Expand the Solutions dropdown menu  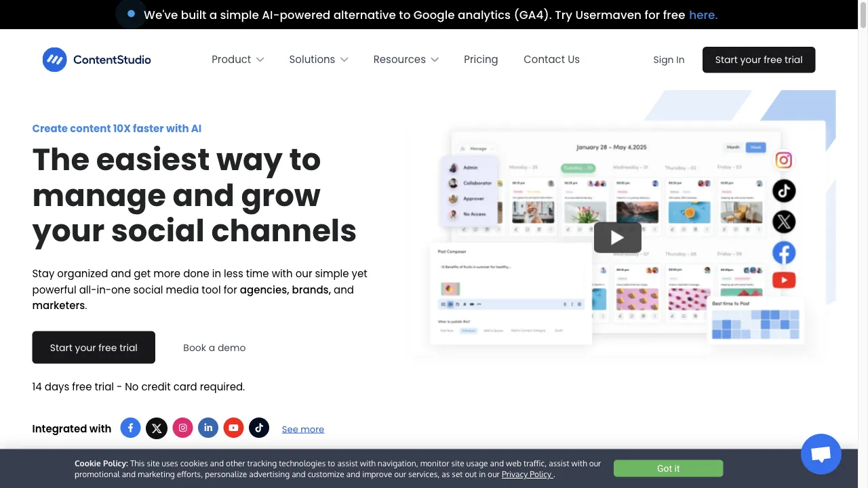pos(319,60)
